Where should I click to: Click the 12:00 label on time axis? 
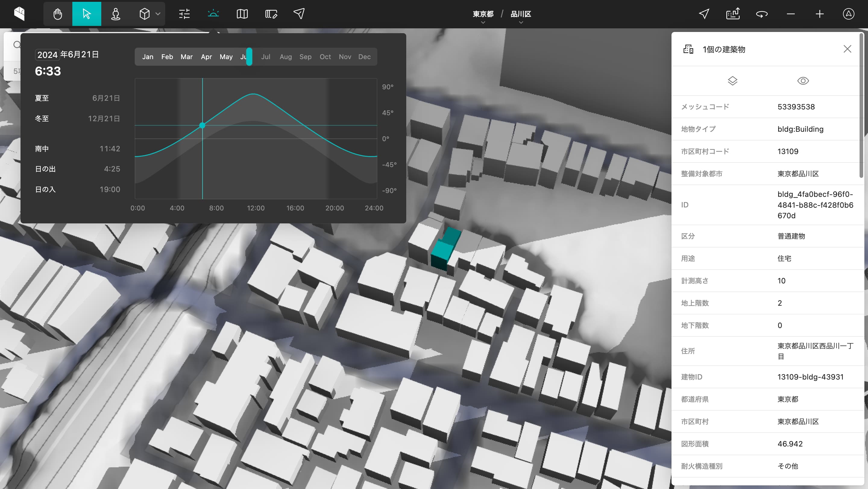[x=256, y=208]
